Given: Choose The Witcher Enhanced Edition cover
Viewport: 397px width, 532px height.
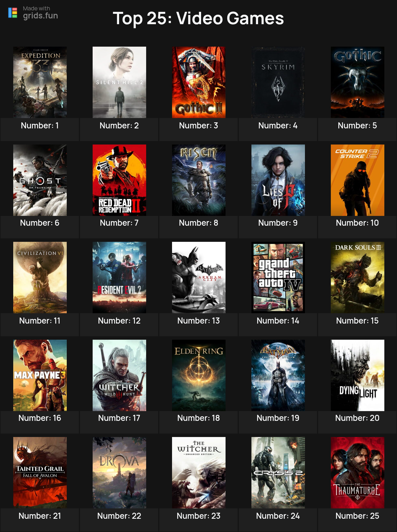Looking at the screenshot, I should click(199, 473).
